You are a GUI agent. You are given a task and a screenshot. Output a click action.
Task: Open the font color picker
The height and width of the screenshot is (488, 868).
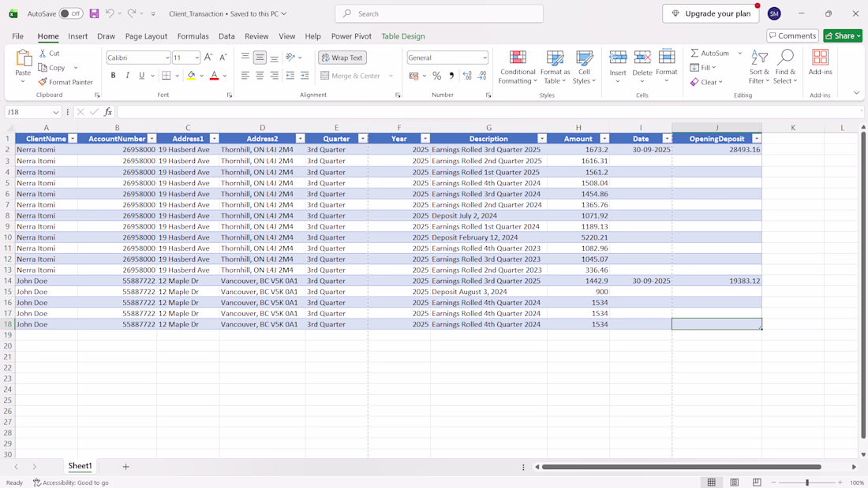point(225,76)
